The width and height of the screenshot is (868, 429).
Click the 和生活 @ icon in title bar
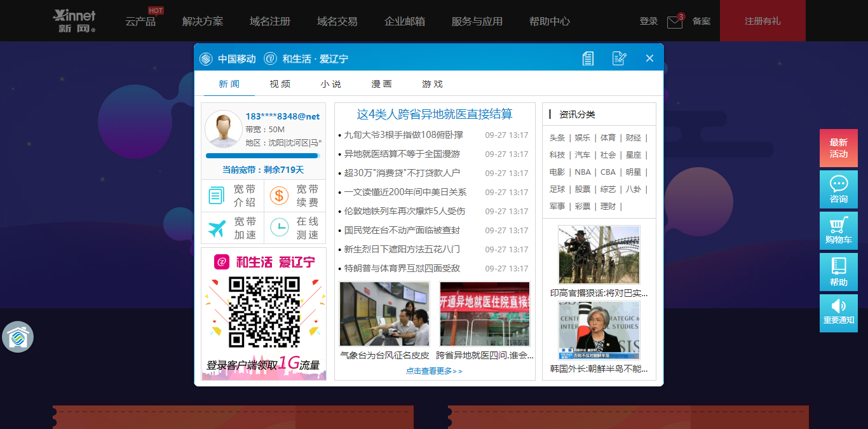270,59
